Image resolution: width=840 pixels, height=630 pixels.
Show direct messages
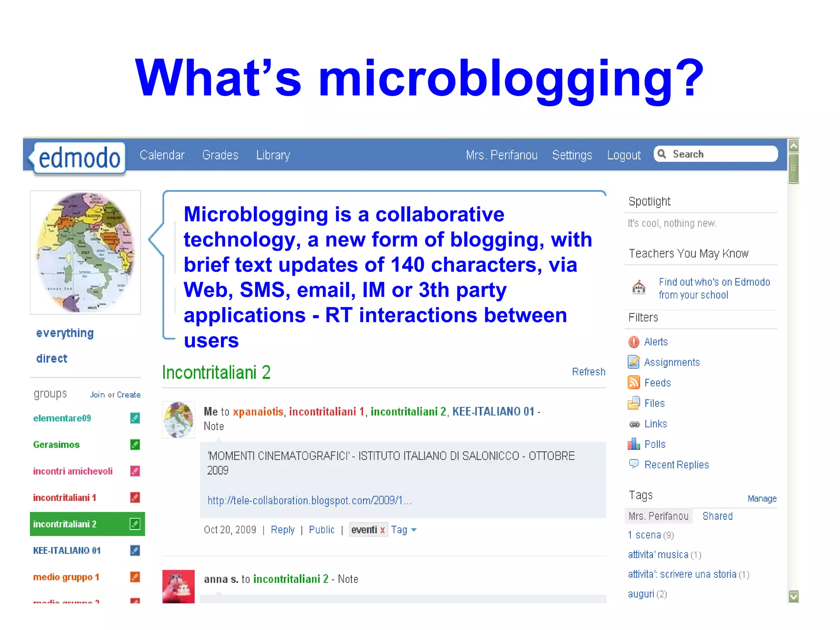52,358
